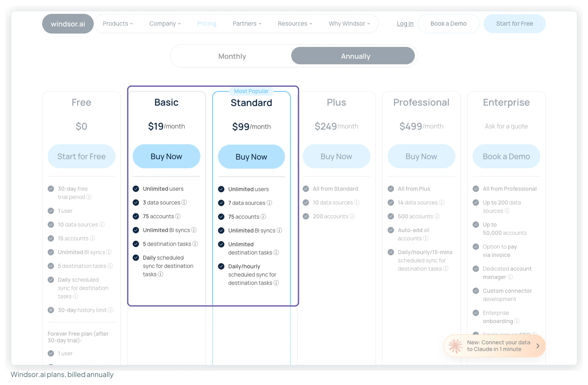
Task: Click the $99/month Standard price
Action: (251, 127)
